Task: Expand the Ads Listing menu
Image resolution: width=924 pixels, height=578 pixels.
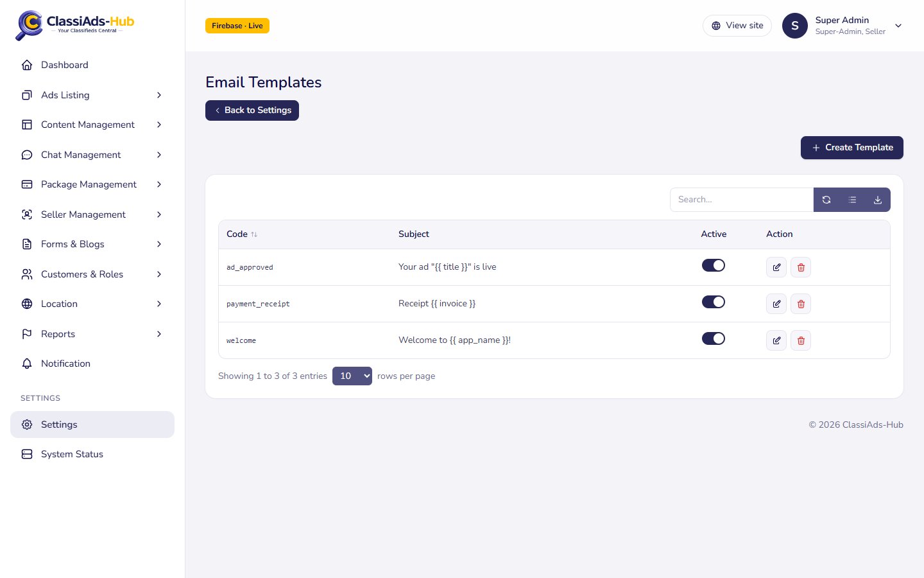Action: 92,95
